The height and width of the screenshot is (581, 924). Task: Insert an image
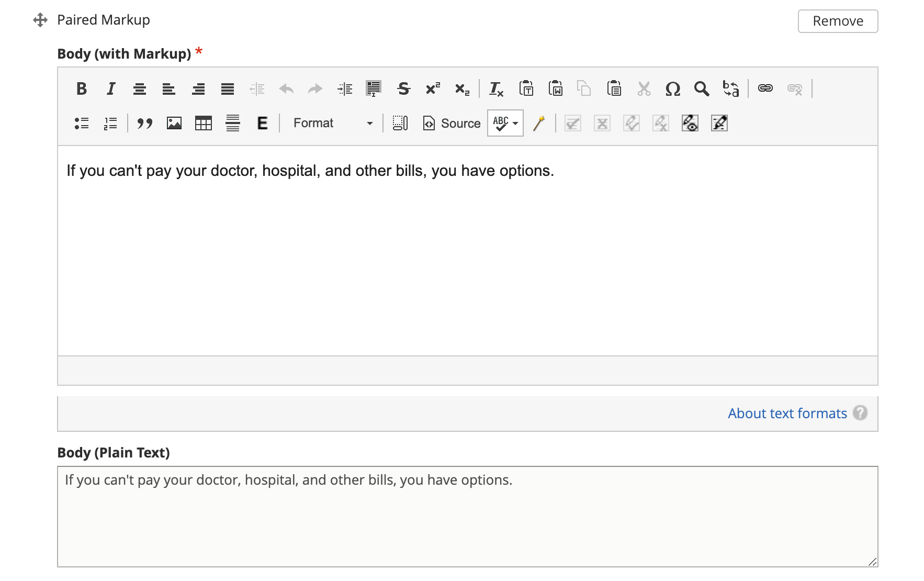tap(174, 123)
